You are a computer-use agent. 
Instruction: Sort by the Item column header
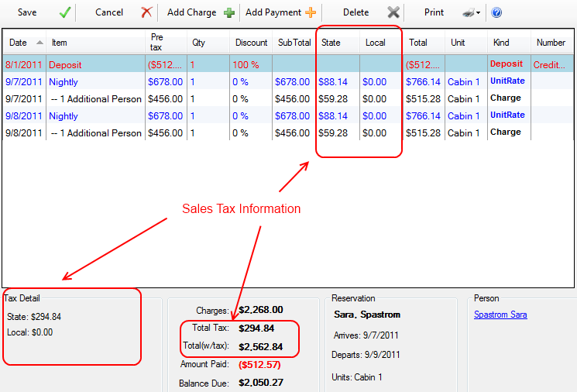click(x=59, y=43)
